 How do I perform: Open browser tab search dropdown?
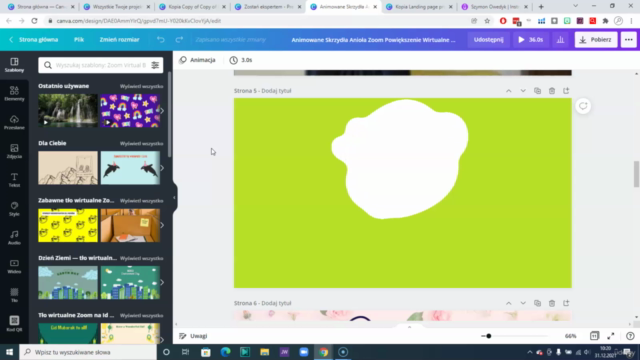[x=575, y=7]
